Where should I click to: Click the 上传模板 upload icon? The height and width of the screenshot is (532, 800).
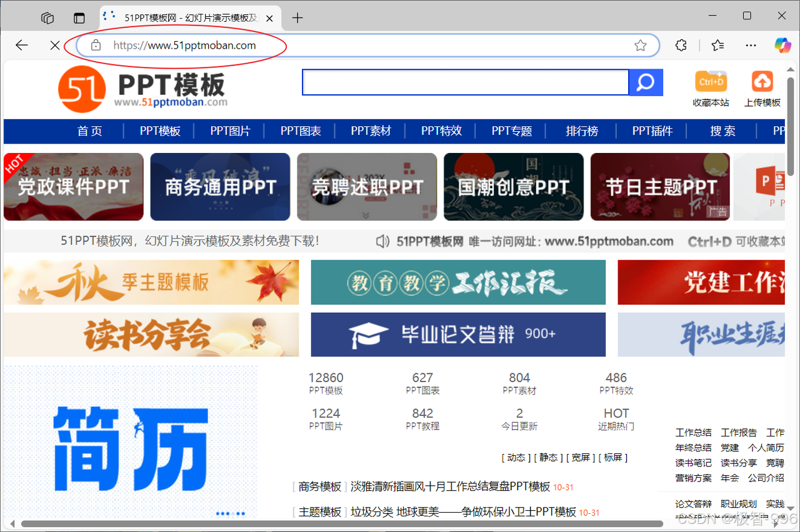click(x=762, y=81)
